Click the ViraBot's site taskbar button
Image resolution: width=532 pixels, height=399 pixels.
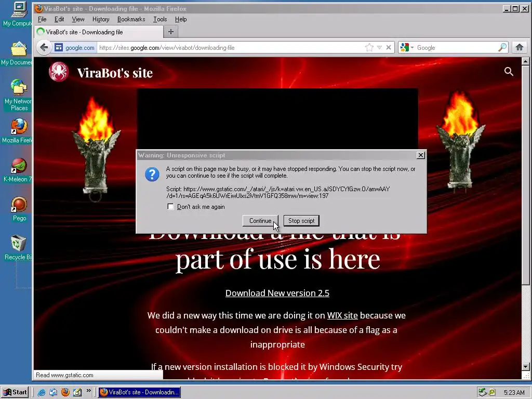coord(139,392)
